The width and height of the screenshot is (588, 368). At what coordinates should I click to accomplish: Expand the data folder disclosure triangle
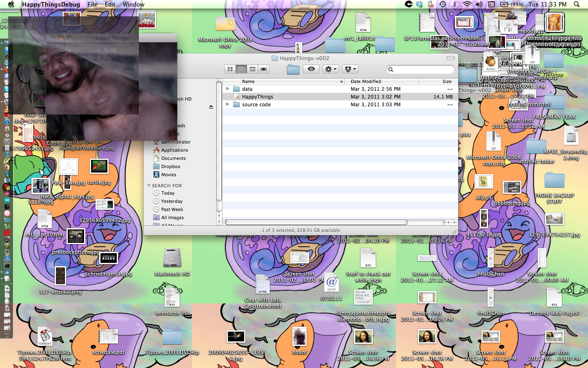pos(227,89)
